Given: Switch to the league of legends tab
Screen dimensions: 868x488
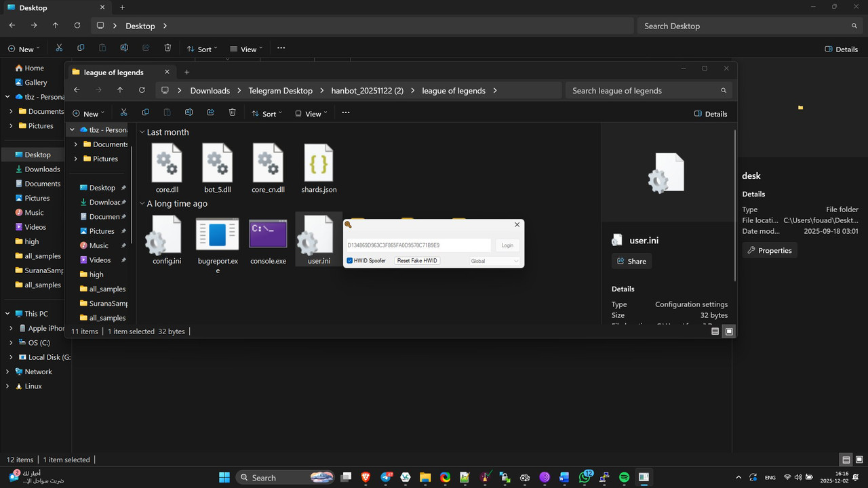Looking at the screenshot, I should [x=113, y=73].
